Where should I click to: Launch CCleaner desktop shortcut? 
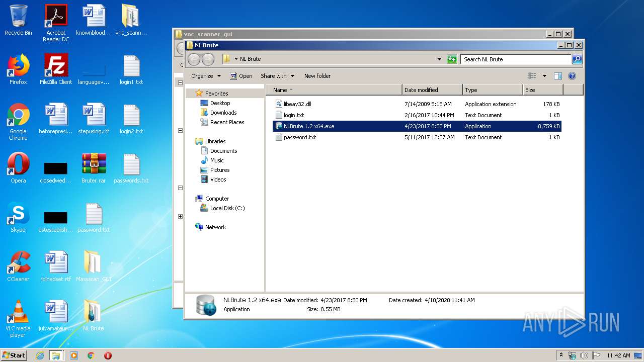click(x=18, y=266)
